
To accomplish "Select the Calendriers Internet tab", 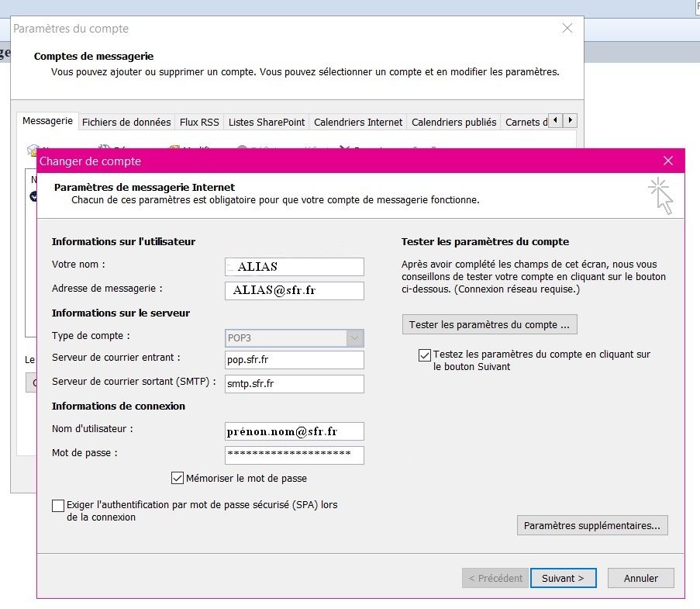I will (357, 122).
